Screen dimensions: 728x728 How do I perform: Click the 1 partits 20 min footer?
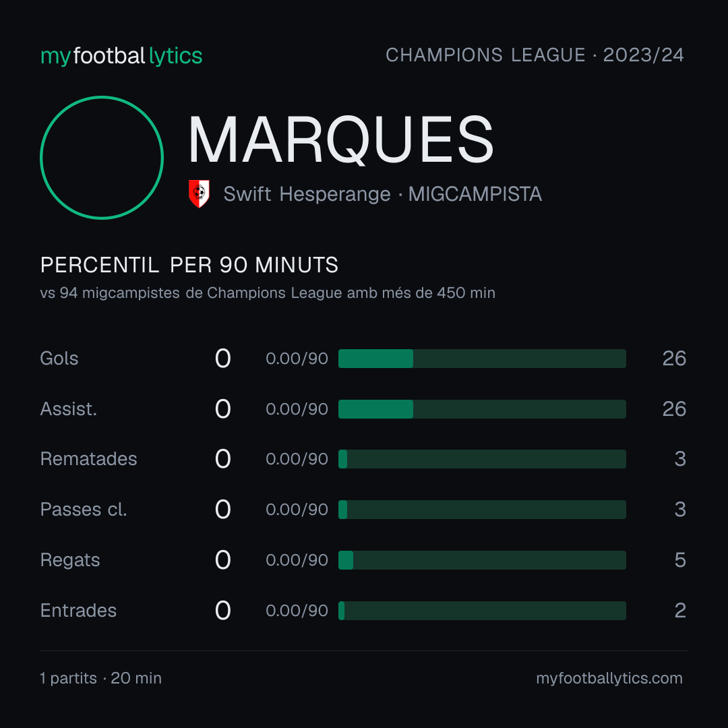[100, 678]
